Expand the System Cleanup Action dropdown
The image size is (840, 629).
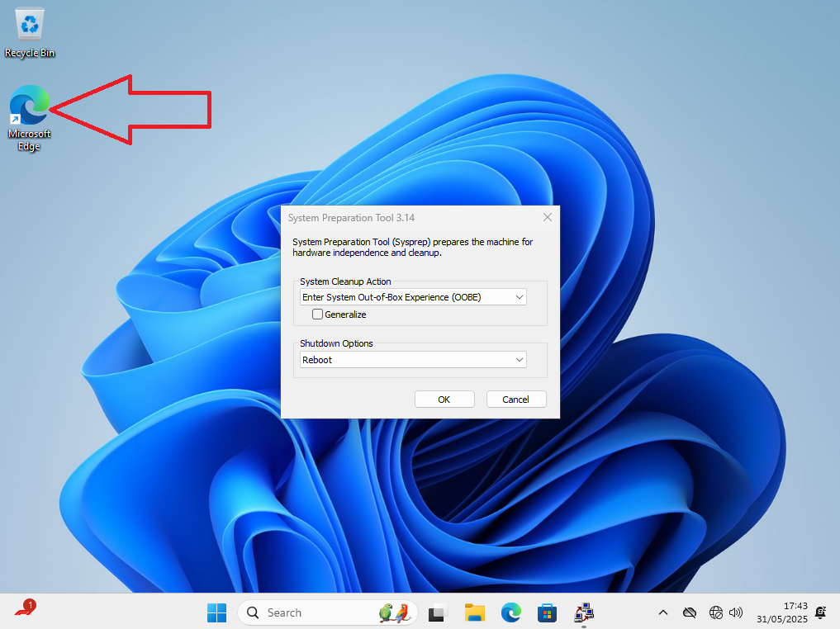click(x=413, y=297)
